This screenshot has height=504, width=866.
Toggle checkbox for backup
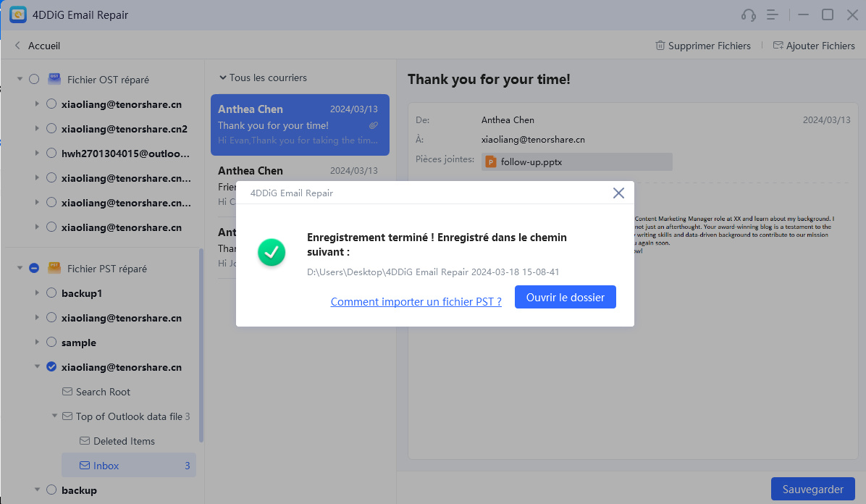tap(51, 490)
